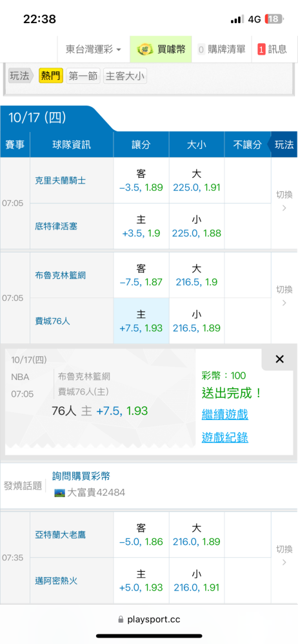Select the 主客大小 play-type filter

pyautogui.click(x=124, y=76)
